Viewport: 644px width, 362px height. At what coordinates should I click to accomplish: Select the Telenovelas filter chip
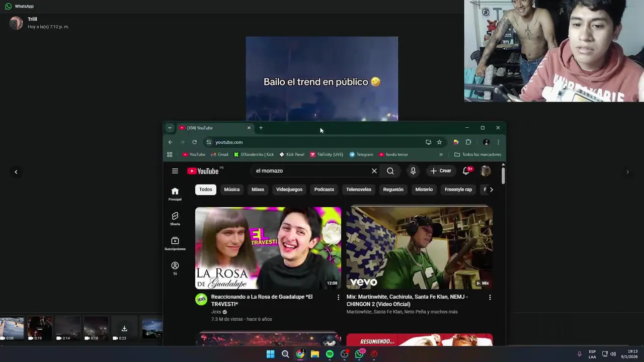(x=359, y=190)
